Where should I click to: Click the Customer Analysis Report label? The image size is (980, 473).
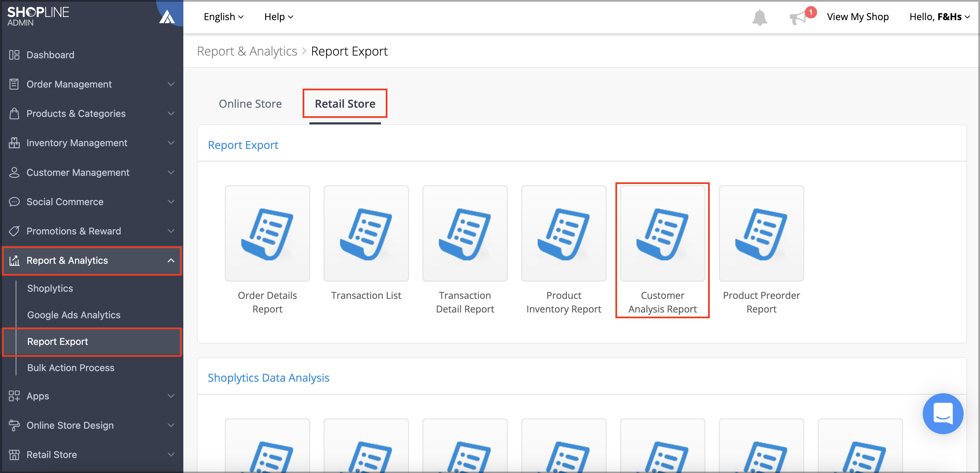coord(662,302)
